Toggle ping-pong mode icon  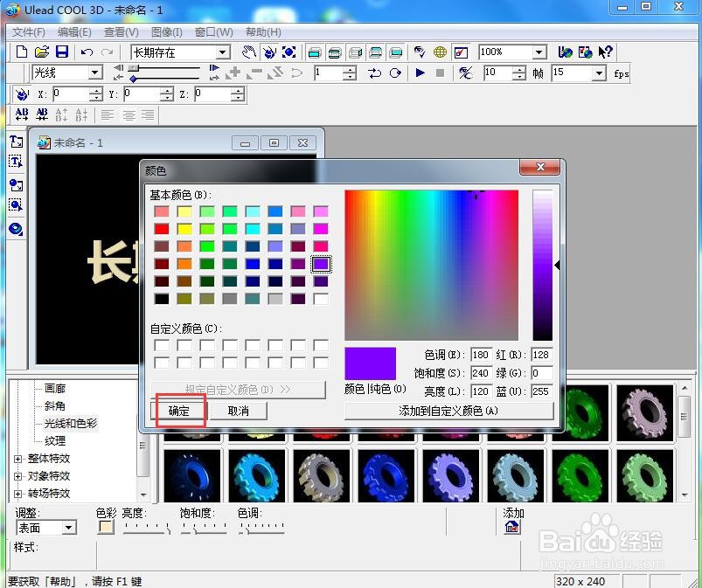pyautogui.click(x=374, y=73)
